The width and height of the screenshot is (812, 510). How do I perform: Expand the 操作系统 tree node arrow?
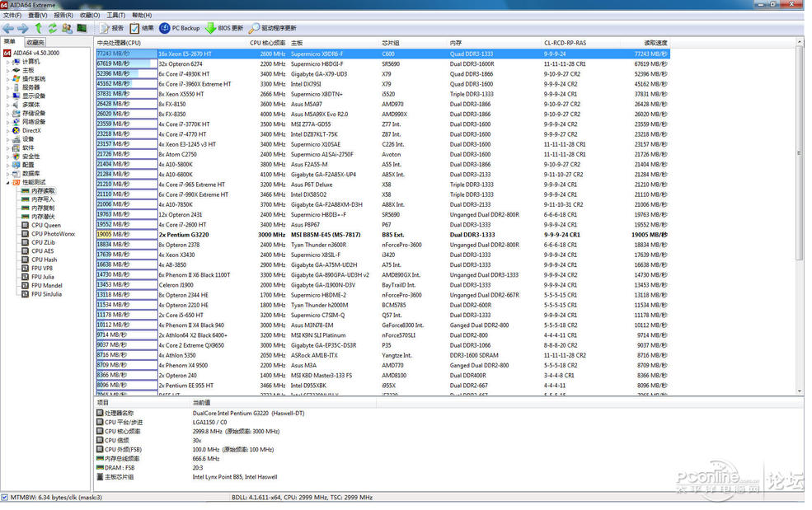tap(7, 79)
